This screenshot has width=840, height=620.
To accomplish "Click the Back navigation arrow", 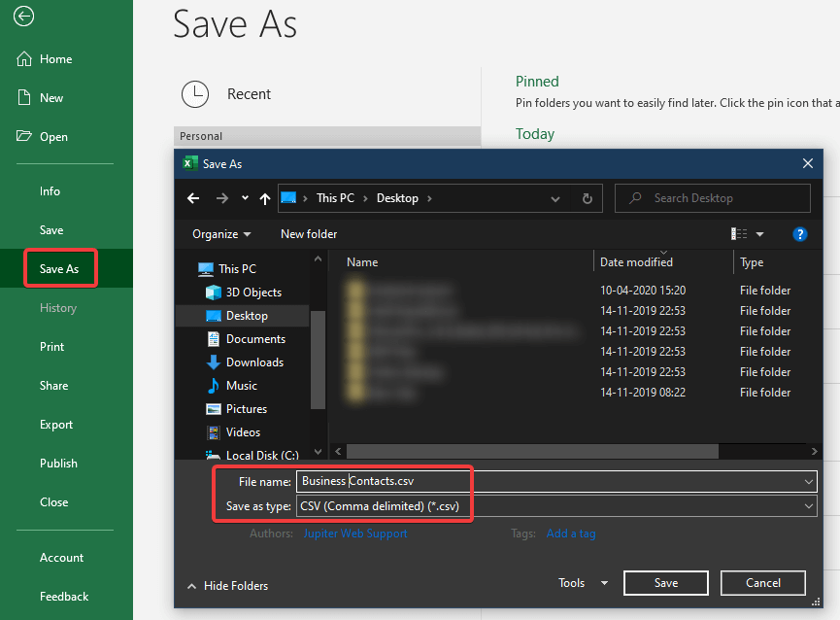I will tap(193, 197).
